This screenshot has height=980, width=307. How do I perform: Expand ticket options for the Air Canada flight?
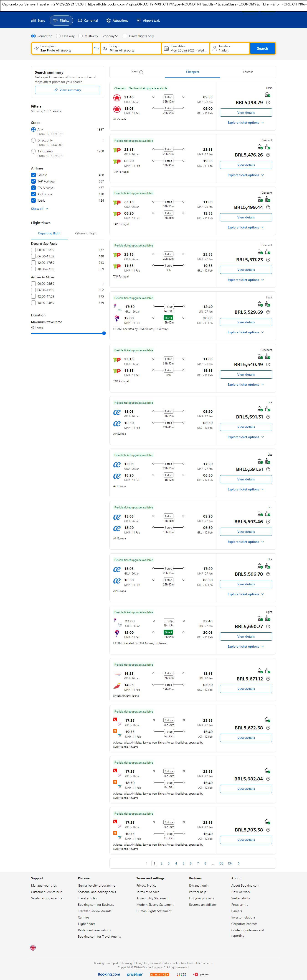tap(246, 123)
